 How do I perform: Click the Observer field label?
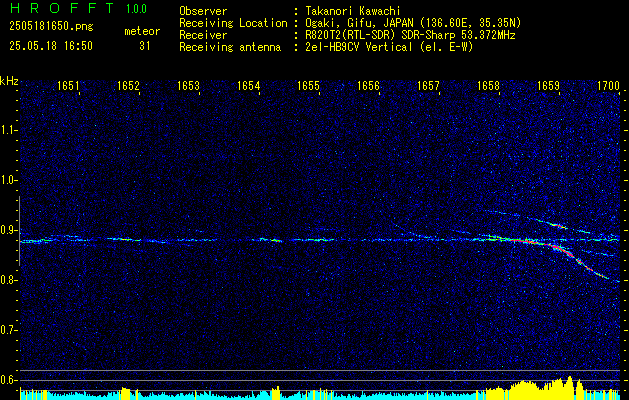(x=203, y=11)
